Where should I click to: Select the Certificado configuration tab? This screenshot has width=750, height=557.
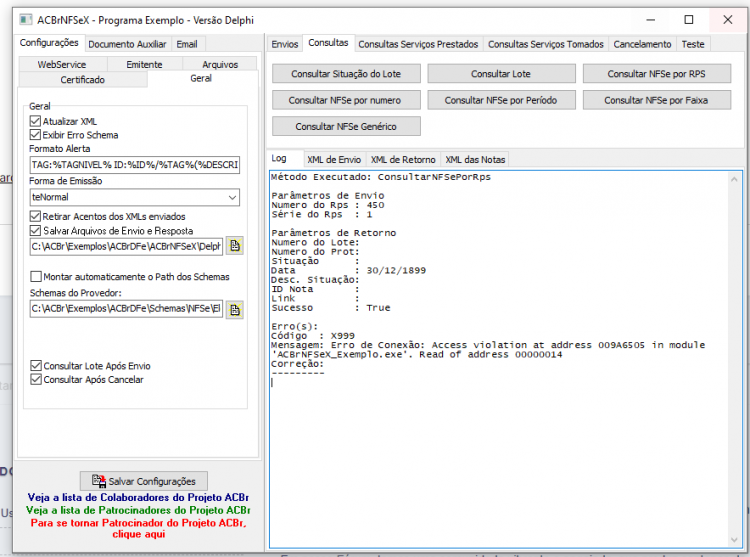pos(83,79)
